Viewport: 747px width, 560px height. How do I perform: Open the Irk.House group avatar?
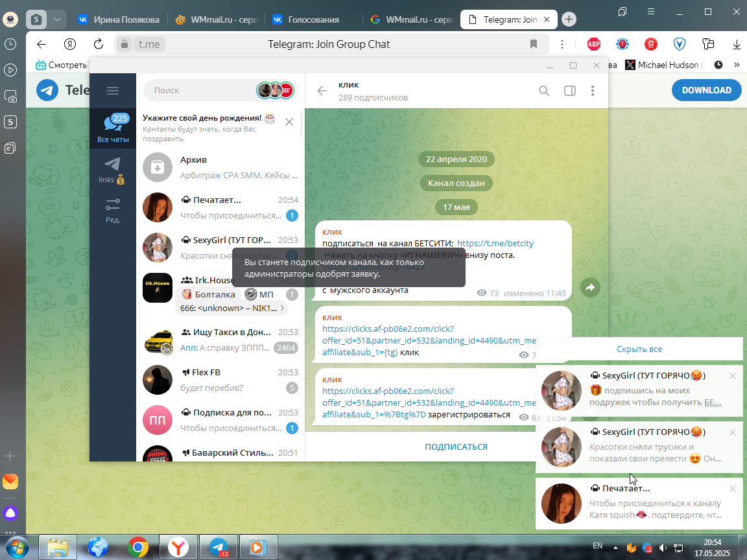tap(157, 288)
